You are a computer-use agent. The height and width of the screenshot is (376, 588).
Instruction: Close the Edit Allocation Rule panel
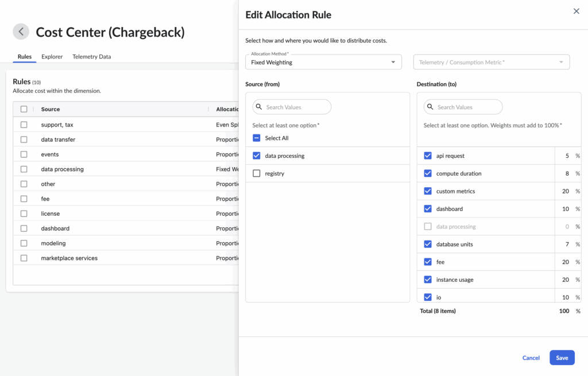pos(576,10)
